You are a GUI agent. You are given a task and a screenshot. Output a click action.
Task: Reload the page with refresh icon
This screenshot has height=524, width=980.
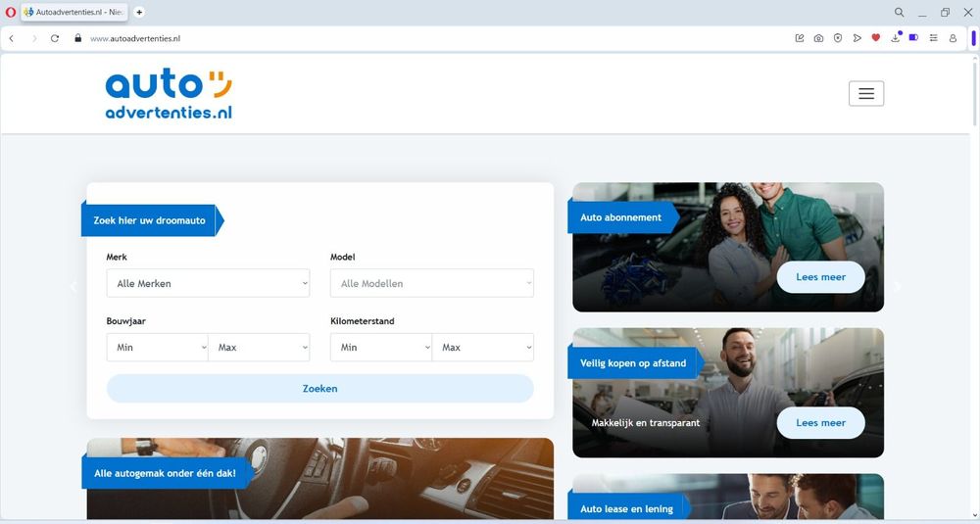(55, 38)
